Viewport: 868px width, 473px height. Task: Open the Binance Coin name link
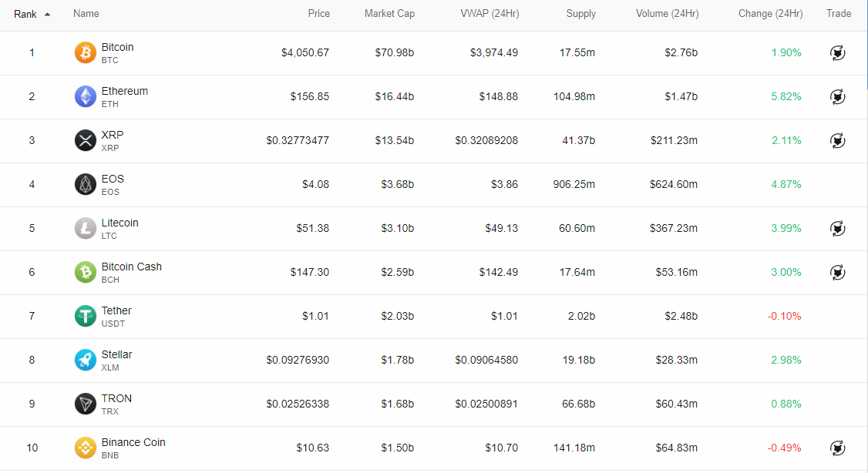(133, 442)
